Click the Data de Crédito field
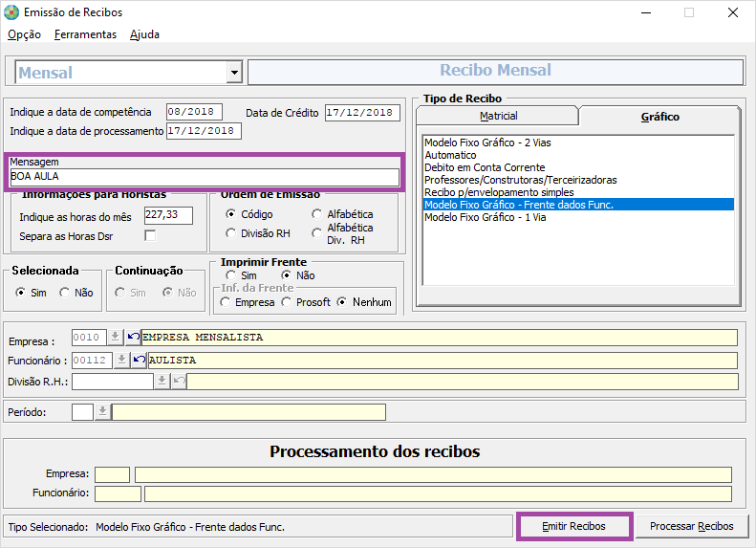The image size is (756, 548). click(362, 113)
